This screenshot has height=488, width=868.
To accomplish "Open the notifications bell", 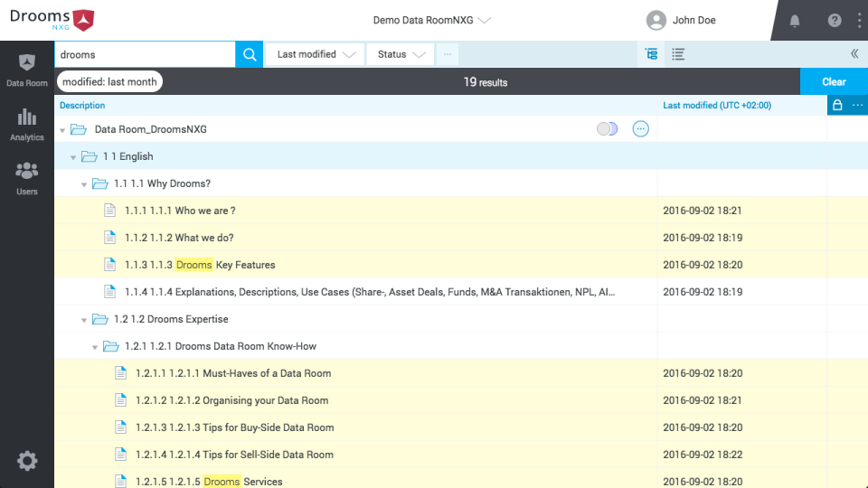I will click(x=795, y=21).
